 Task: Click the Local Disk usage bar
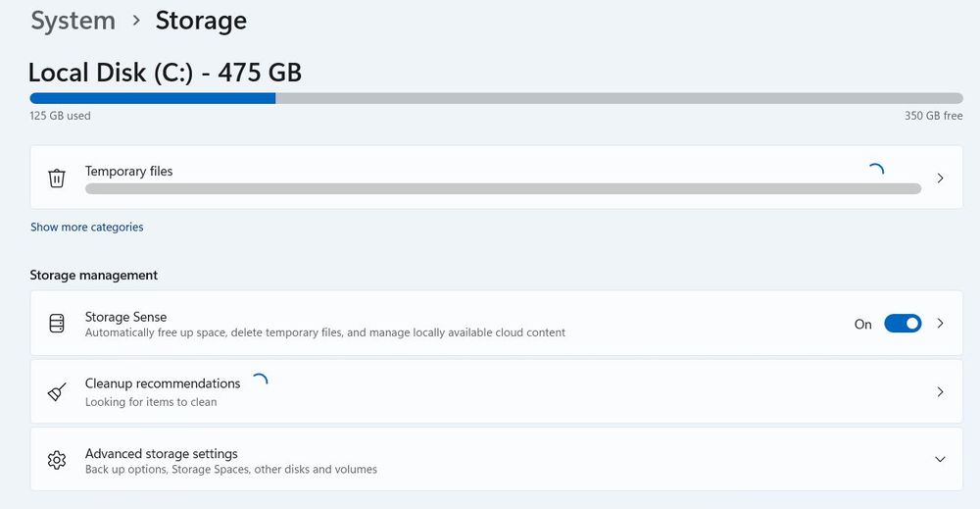coord(496,98)
